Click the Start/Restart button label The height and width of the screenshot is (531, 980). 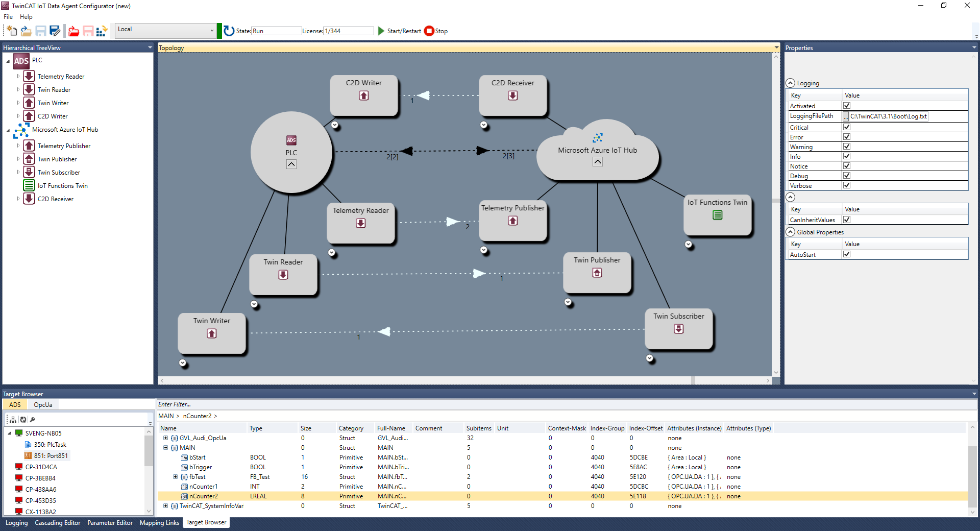pos(404,31)
